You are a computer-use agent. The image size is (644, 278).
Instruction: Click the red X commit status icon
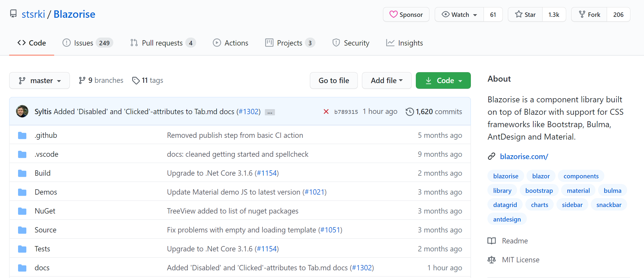(x=326, y=111)
